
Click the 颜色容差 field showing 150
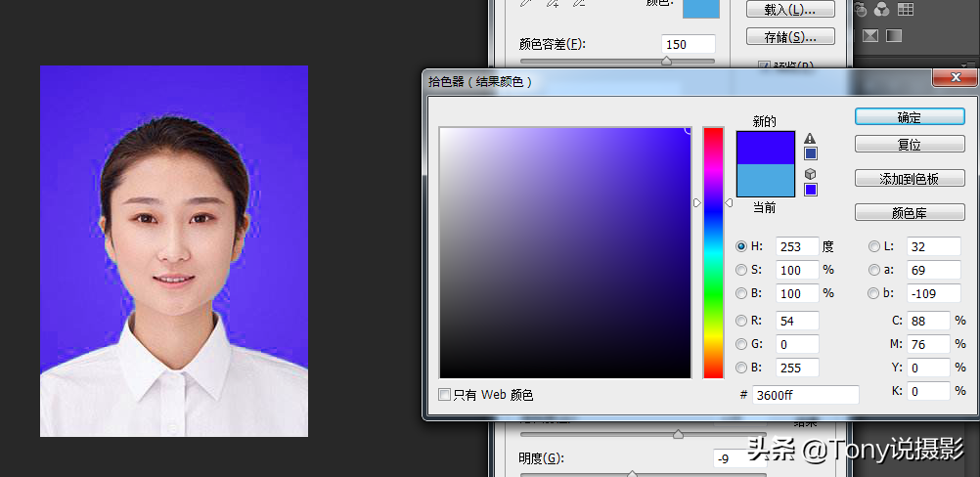[x=689, y=44]
